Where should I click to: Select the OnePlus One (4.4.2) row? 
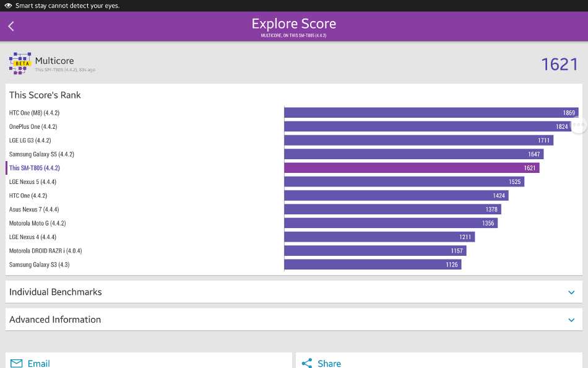pos(293,126)
